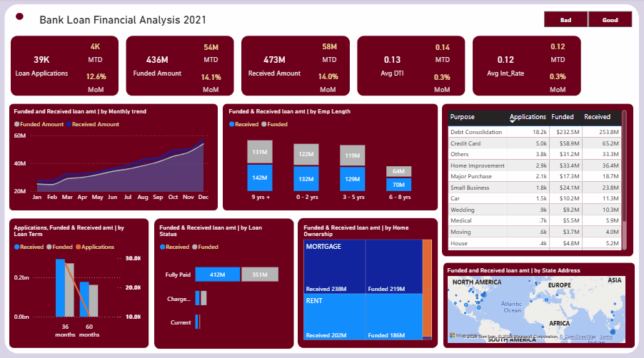Click the Good filter button
Viewport: 644px width, 358px height.
(610, 20)
